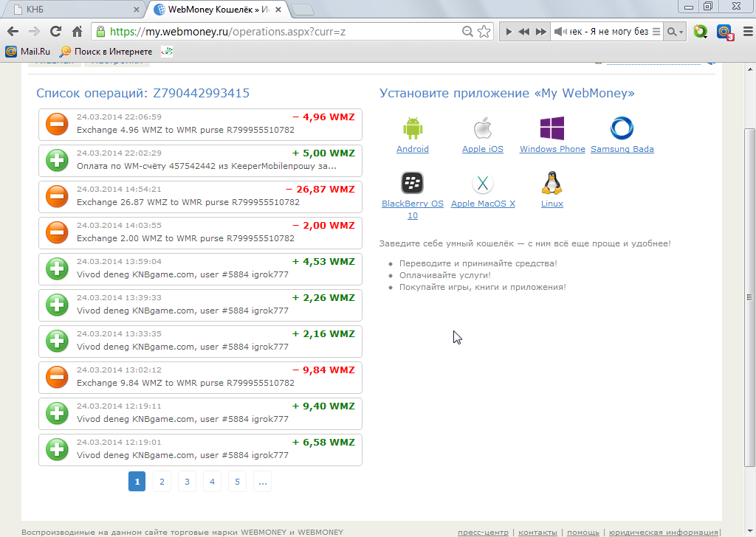Open the контакты footer link
The width and height of the screenshot is (756, 537).
point(537,532)
